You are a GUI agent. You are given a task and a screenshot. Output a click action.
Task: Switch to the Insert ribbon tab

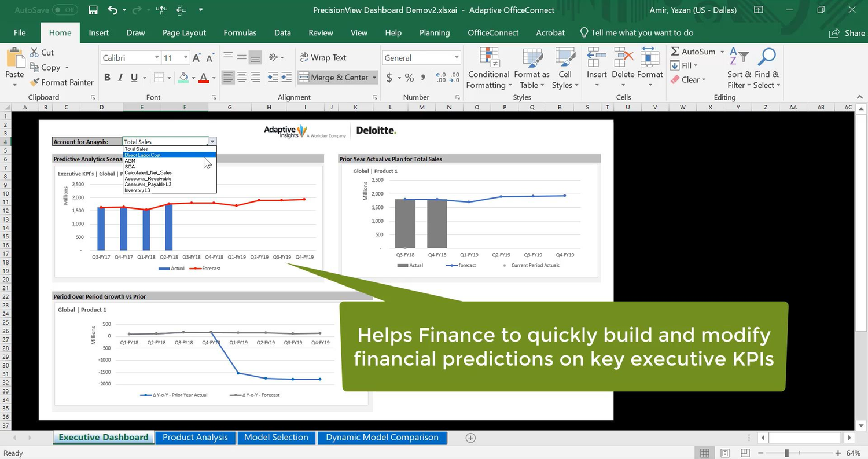[98, 33]
